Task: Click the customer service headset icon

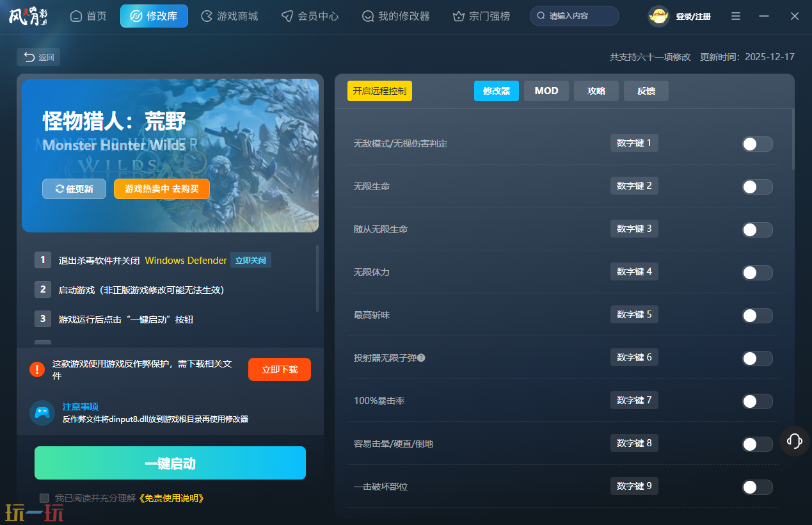Action: click(x=795, y=440)
